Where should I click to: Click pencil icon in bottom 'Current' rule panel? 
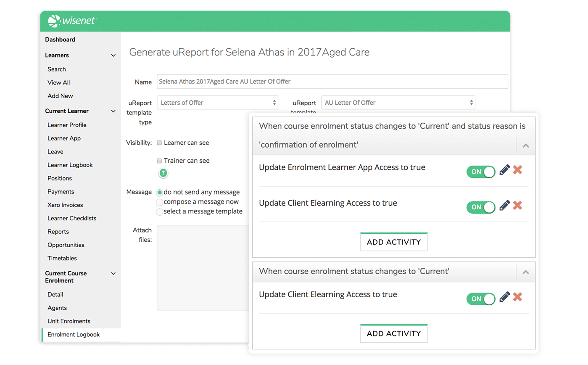tap(505, 297)
